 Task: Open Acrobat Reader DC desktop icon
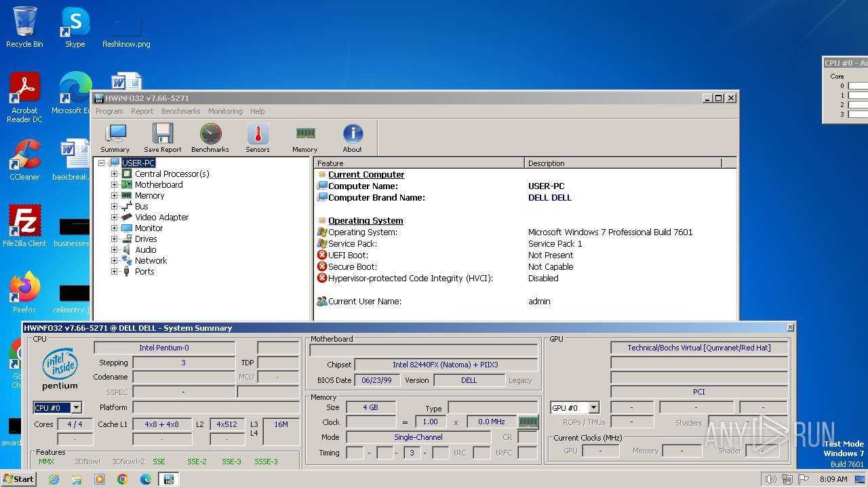pyautogui.click(x=24, y=98)
